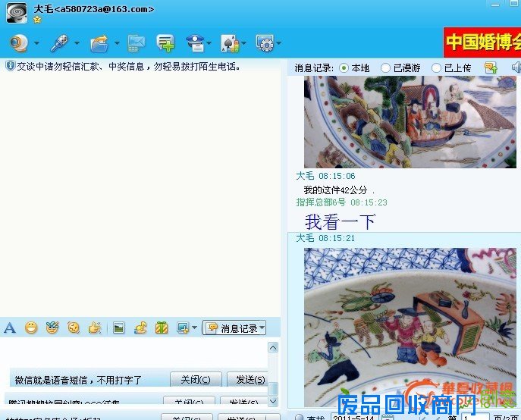Open the smiley emoticon picker
This screenshot has width=521, height=420.
pos(31,328)
